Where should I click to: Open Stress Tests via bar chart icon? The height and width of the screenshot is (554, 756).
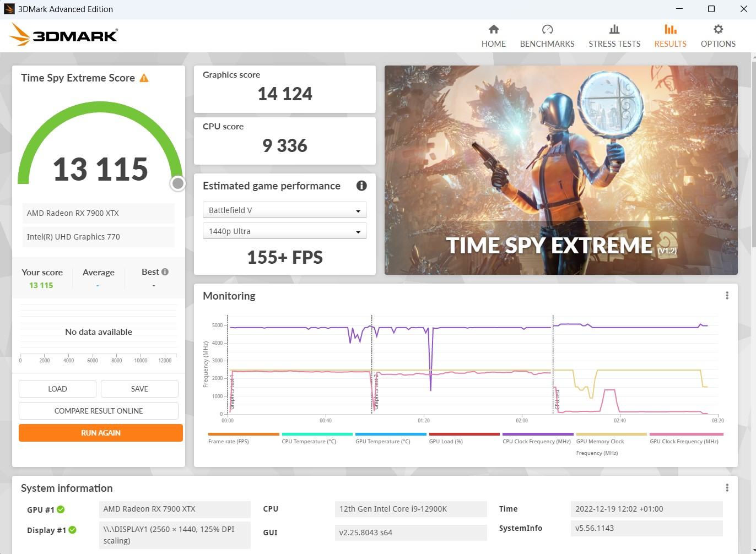tap(614, 29)
